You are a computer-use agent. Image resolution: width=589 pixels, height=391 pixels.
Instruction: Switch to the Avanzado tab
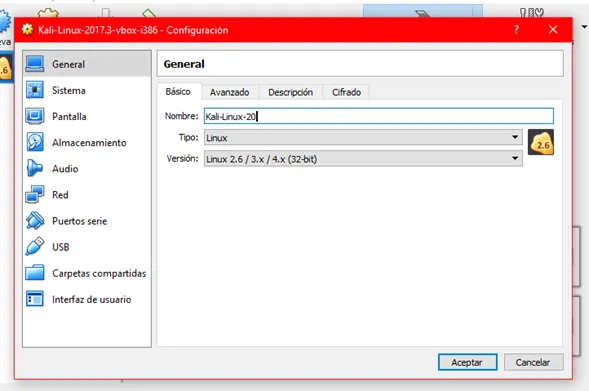coord(230,92)
